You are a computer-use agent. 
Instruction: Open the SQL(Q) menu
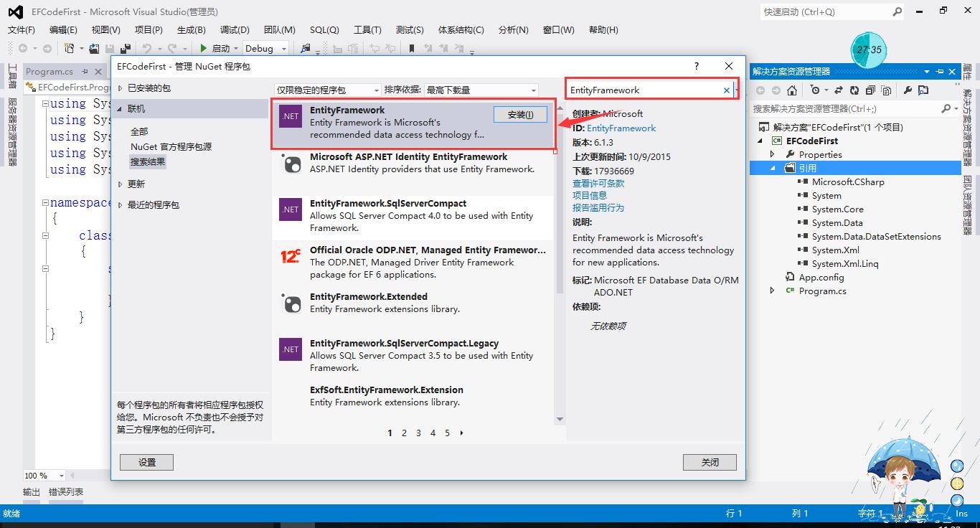pyautogui.click(x=324, y=29)
